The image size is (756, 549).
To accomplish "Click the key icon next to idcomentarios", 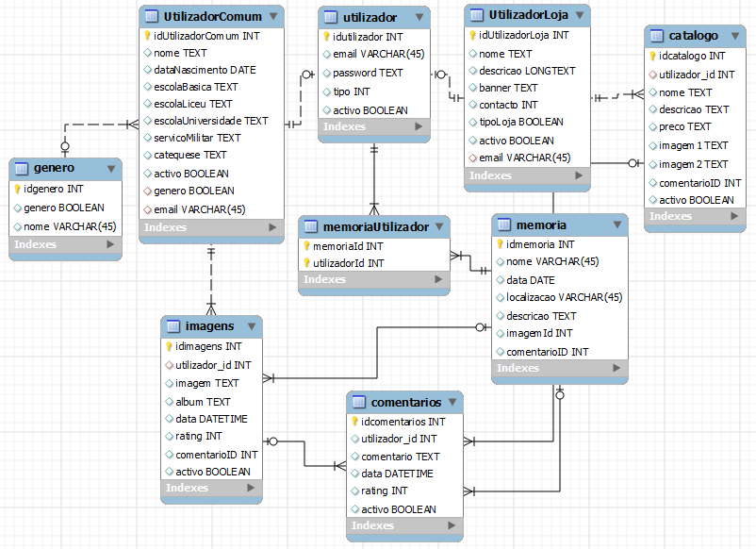I will (x=354, y=422).
